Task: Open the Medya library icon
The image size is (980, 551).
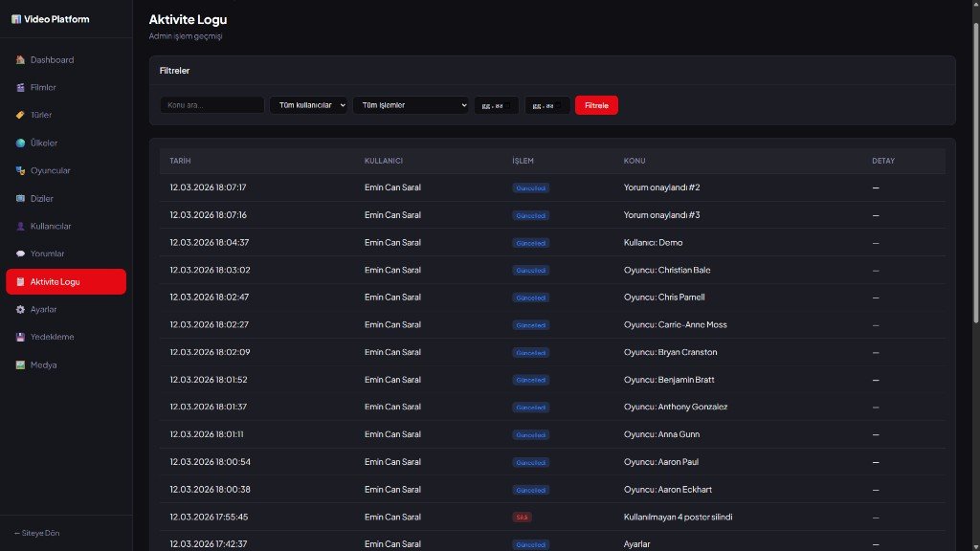Action: tap(20, 364)
